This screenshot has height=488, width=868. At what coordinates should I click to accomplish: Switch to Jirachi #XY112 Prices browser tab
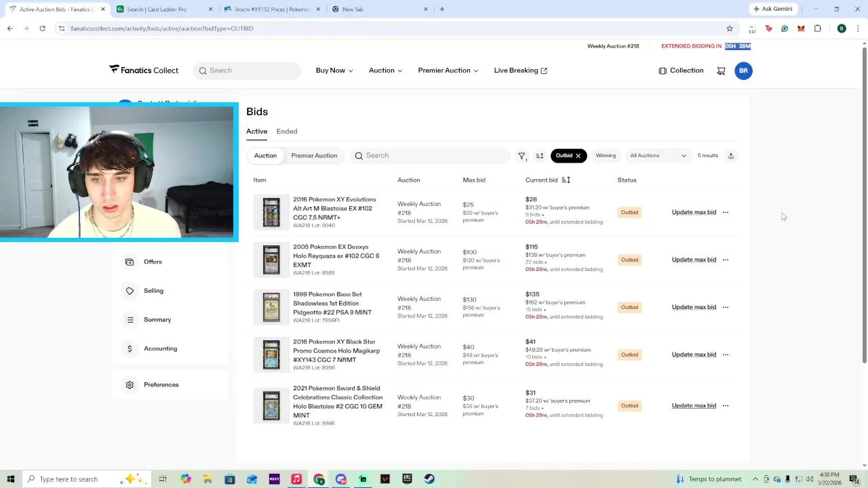271,9
